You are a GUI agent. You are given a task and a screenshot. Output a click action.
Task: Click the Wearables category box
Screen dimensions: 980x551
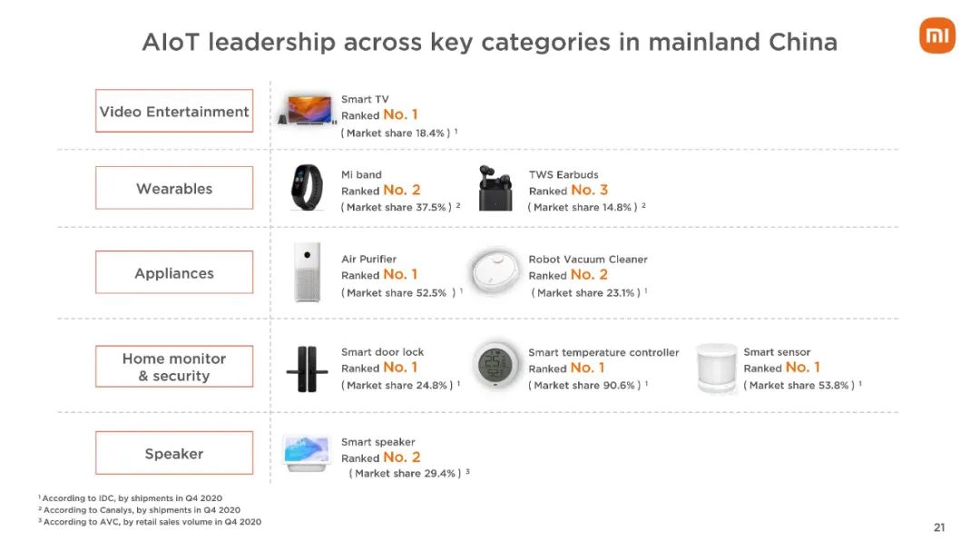coord(174,188)
